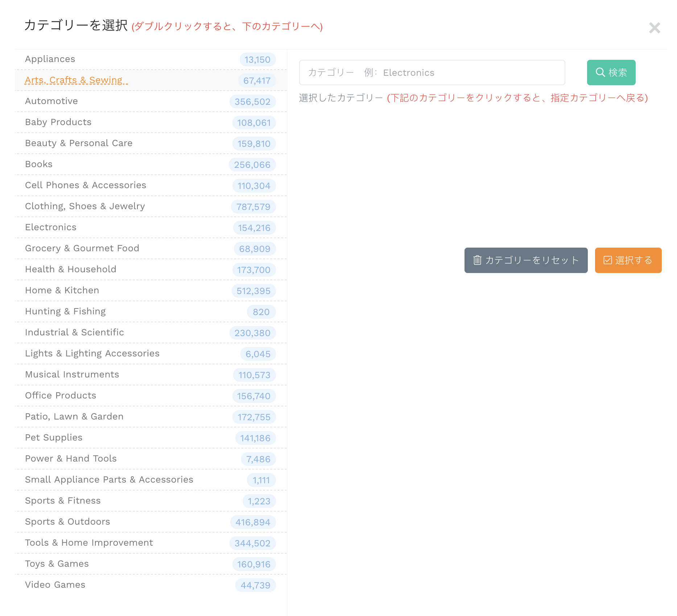
Task: Select the Video Games category
Action: (x=151, y=585)
